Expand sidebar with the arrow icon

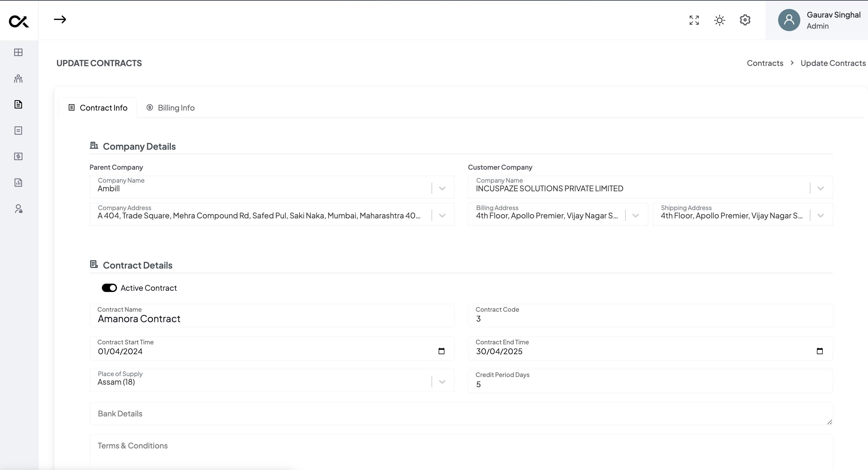tap(60, 19)
